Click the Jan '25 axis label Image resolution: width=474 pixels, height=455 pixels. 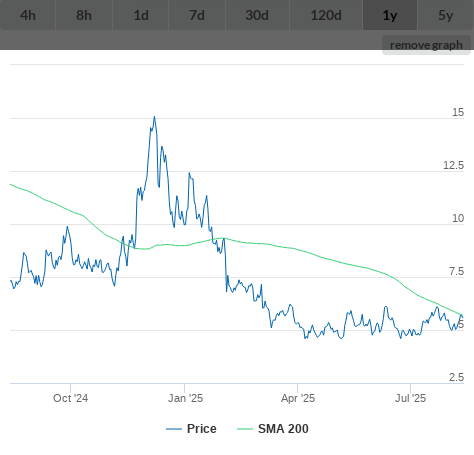click(185, 398)
